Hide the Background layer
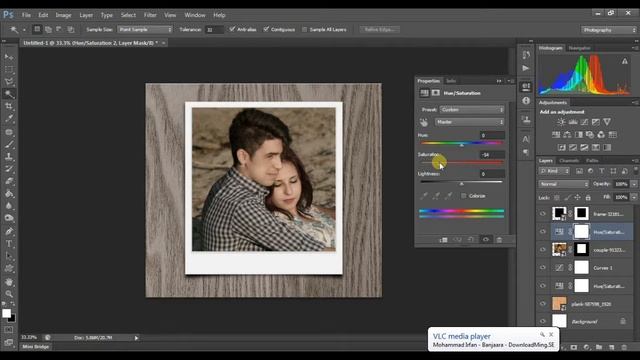 click(x=543, y=322)
